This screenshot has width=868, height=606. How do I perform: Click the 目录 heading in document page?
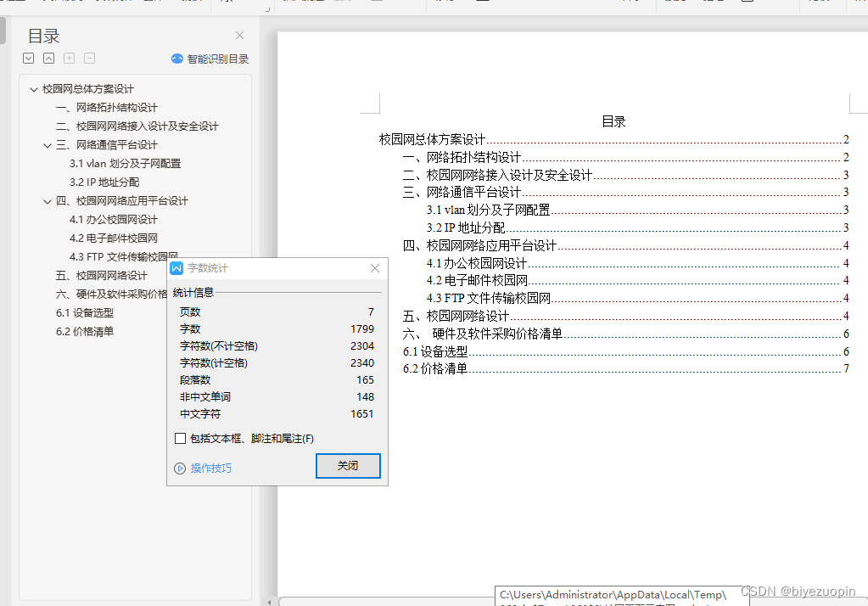point(613,122)
